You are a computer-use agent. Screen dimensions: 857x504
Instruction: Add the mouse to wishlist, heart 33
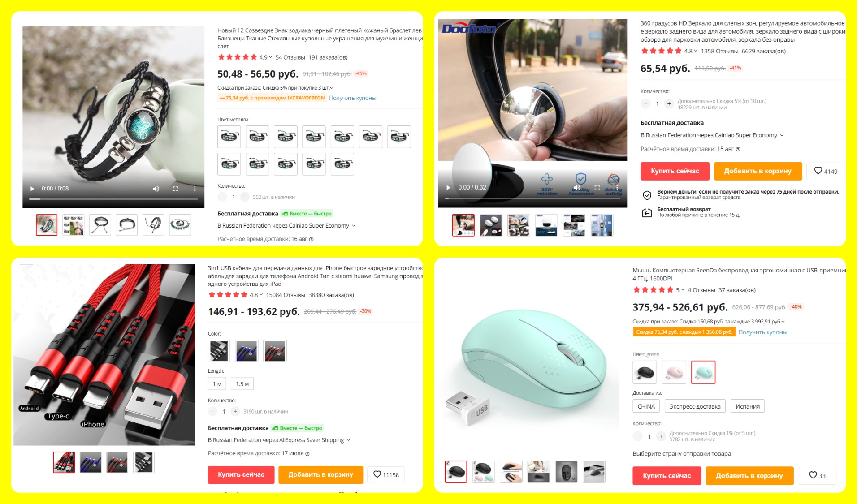pyautogui.click(x=817, y=475)
